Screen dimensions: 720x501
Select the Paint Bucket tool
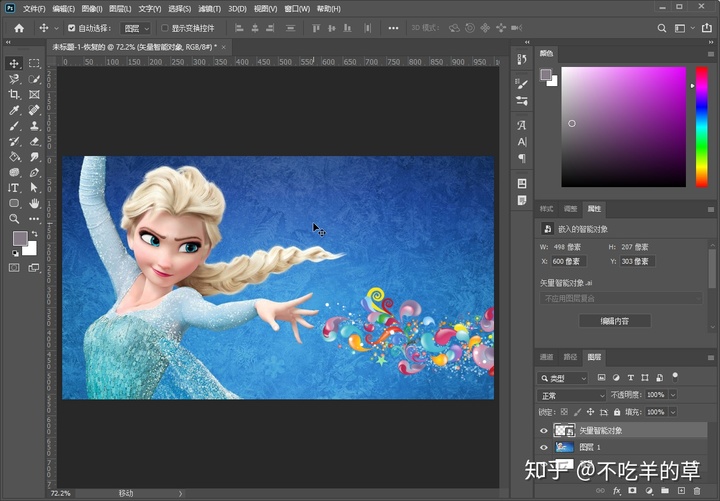[14, 157]
